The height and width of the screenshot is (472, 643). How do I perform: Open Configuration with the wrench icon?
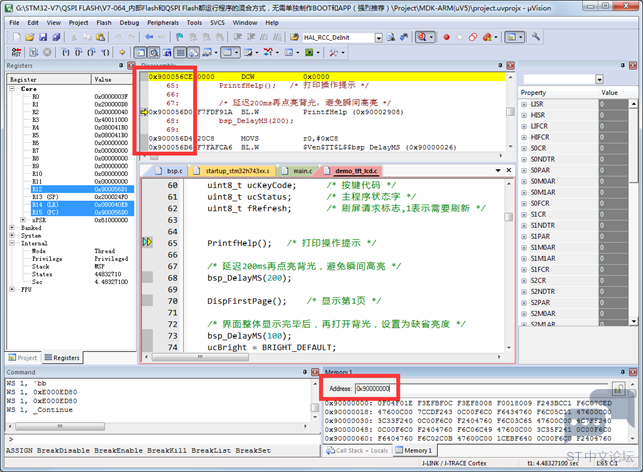[x=536, y=37]
